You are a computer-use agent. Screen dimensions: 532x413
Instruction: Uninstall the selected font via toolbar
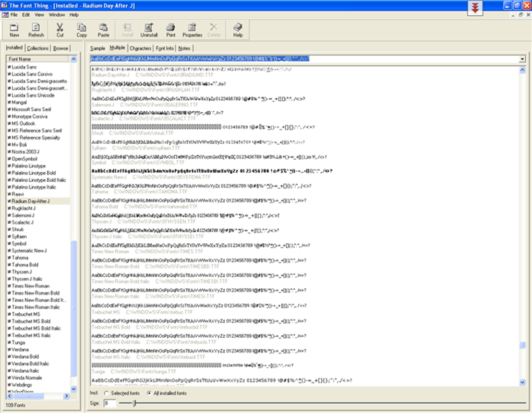tap(149, 30)
